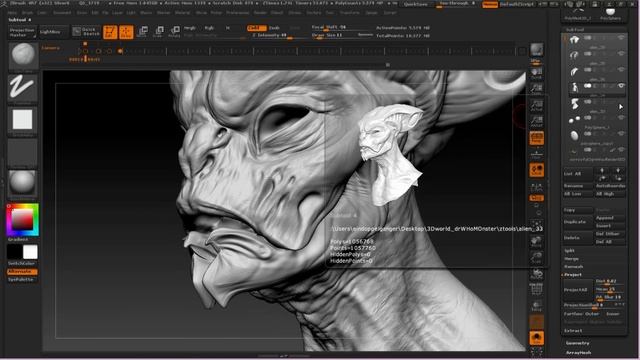Enable Zsub sculpt mode
The height and width of the screenshot is (360, 640).
274,28
